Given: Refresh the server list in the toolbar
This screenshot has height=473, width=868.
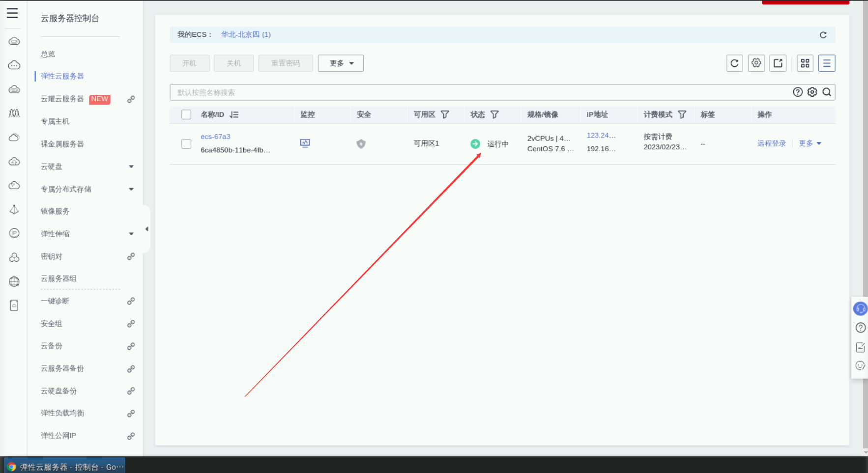Looking at the screenshot, I should tap(734, 63).
